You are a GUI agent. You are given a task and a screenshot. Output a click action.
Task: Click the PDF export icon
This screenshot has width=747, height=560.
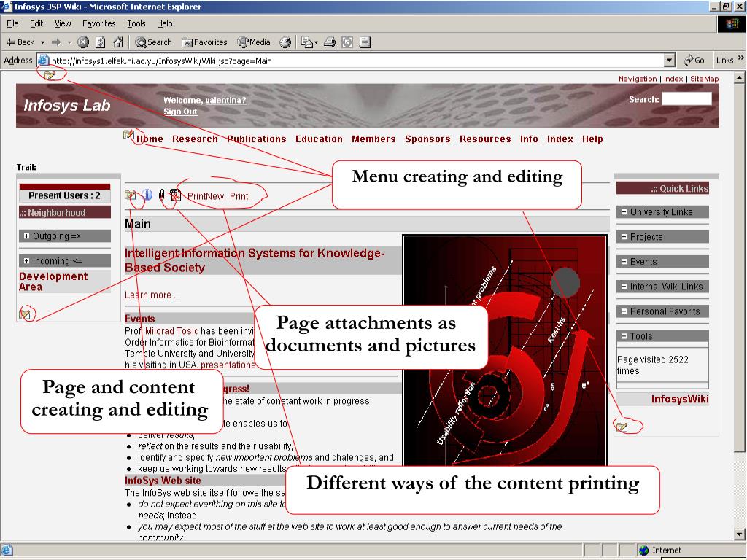pos(176,195)
